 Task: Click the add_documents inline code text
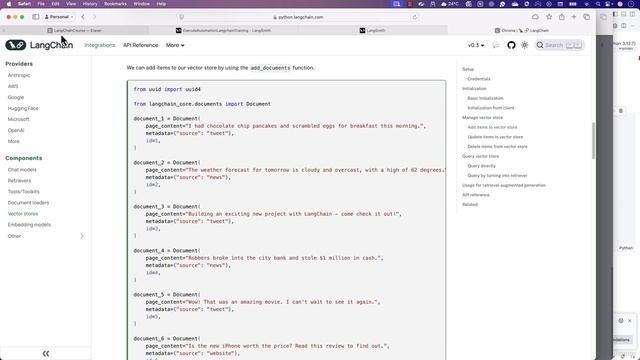click(x=270, y=68)
